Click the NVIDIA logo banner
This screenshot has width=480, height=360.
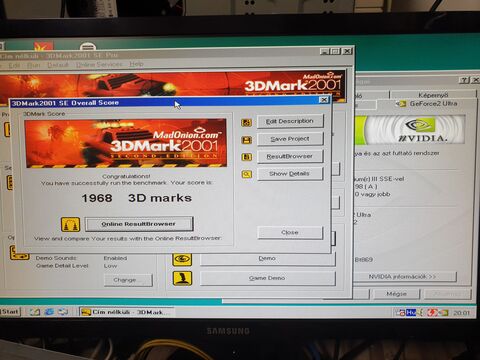click(410, 129)
